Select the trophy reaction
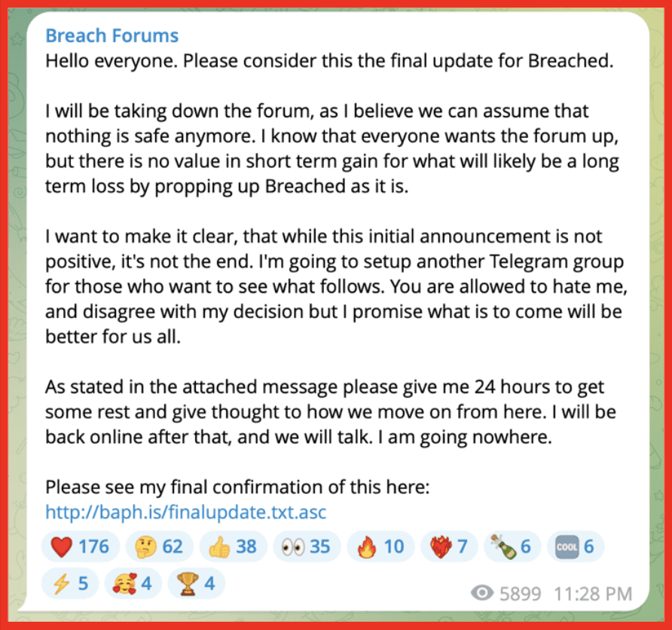Image resolution: width=672 pixels, height=630 pixels. (197, 583)
